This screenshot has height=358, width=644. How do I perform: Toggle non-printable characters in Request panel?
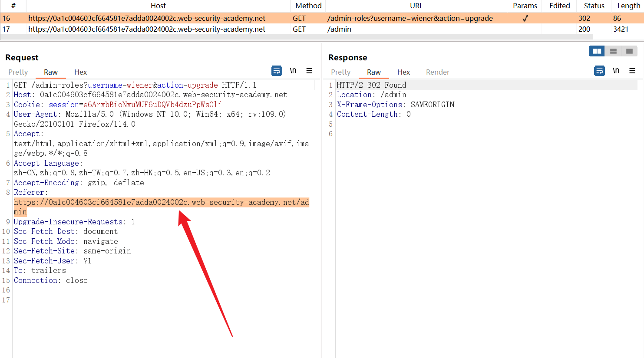(x=293, y=71)
